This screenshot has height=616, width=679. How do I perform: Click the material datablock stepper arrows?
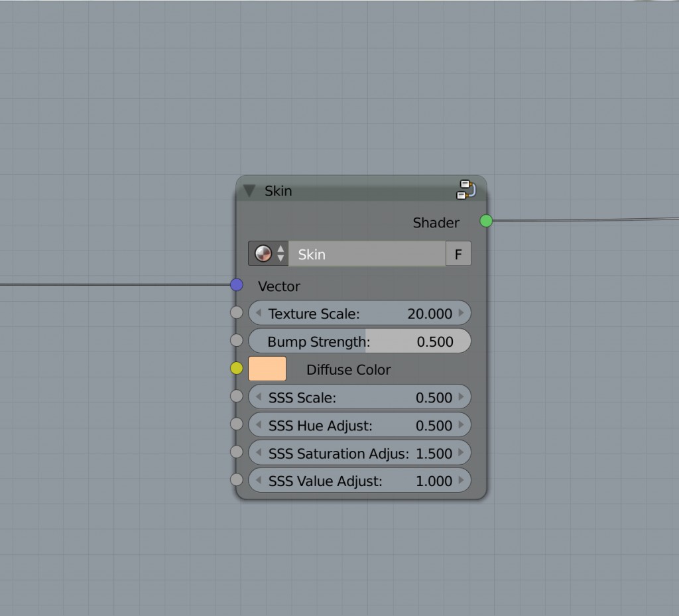click(x=281, y=253)
